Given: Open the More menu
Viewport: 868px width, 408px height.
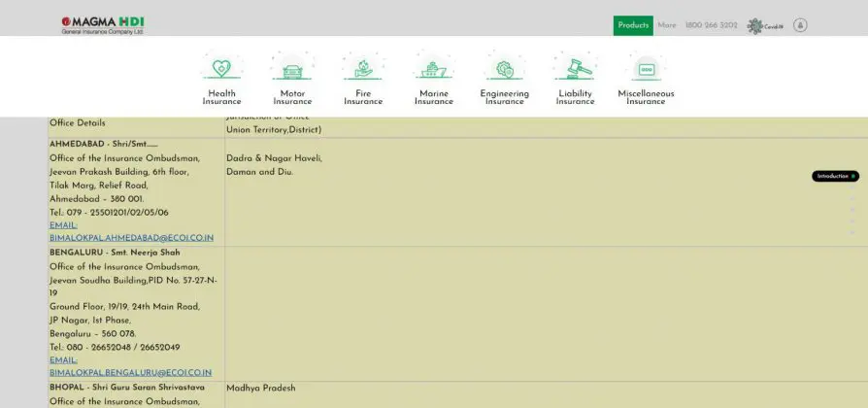Looking at the screenshot, I should 667,25.
